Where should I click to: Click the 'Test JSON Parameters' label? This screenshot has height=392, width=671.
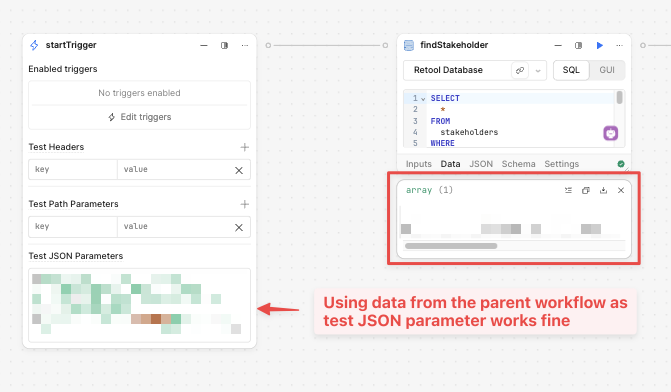pos(76,256)
